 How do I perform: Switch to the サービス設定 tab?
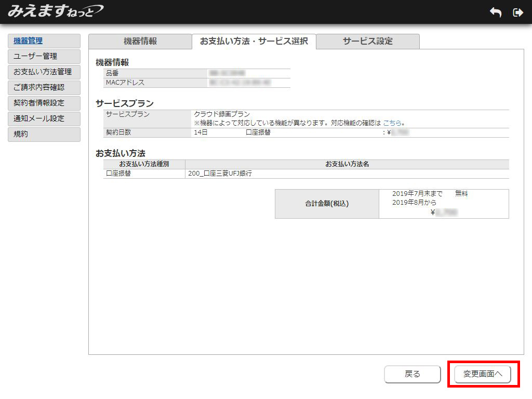click(367, 42)
